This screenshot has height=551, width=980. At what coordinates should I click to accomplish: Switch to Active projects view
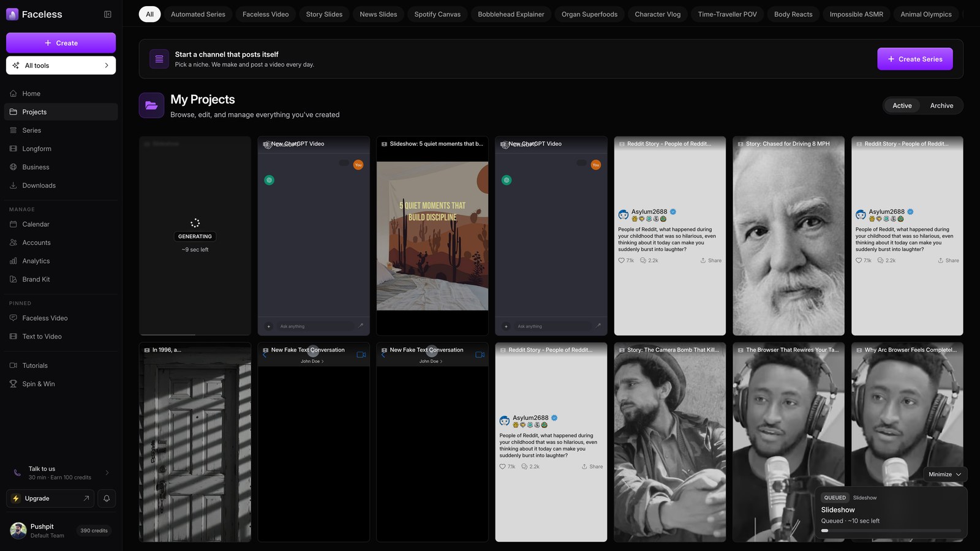pyautogui.click(x=902, y=105)
